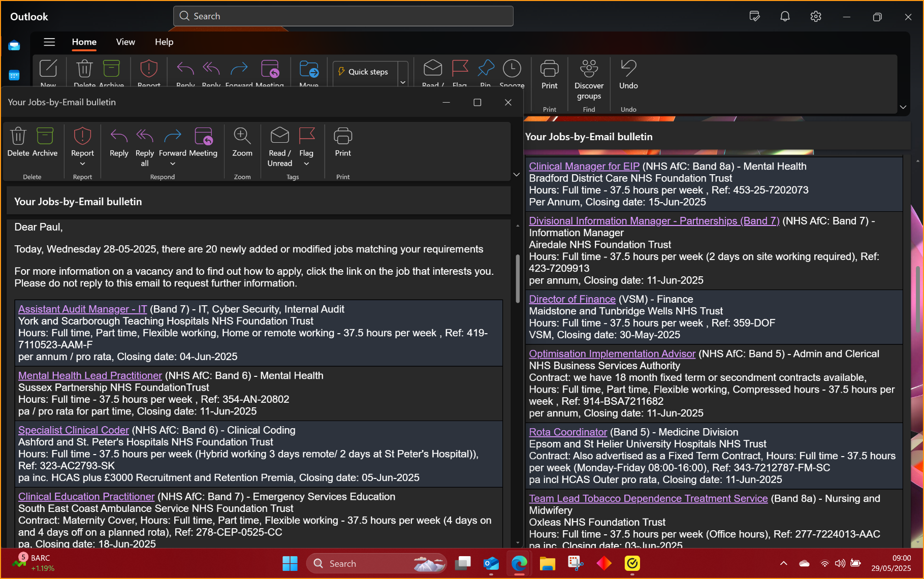Select the View ribbon tab

click(125, 42)
